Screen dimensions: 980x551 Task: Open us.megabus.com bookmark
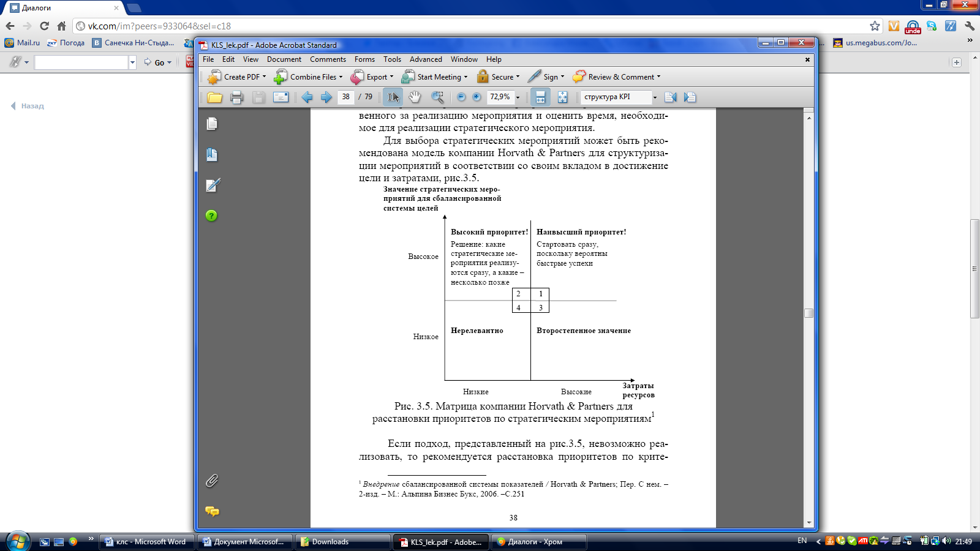875,43
